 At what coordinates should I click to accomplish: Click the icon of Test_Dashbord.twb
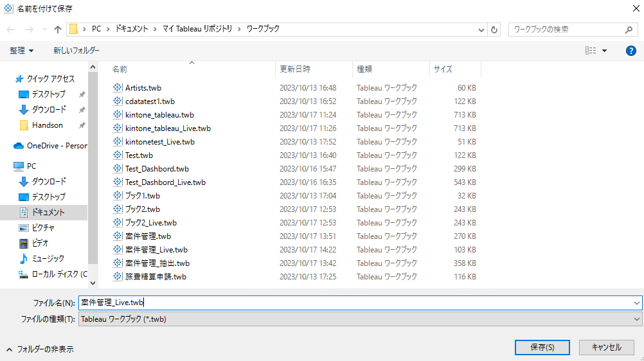pyautogui.click(x=118, y=169)
